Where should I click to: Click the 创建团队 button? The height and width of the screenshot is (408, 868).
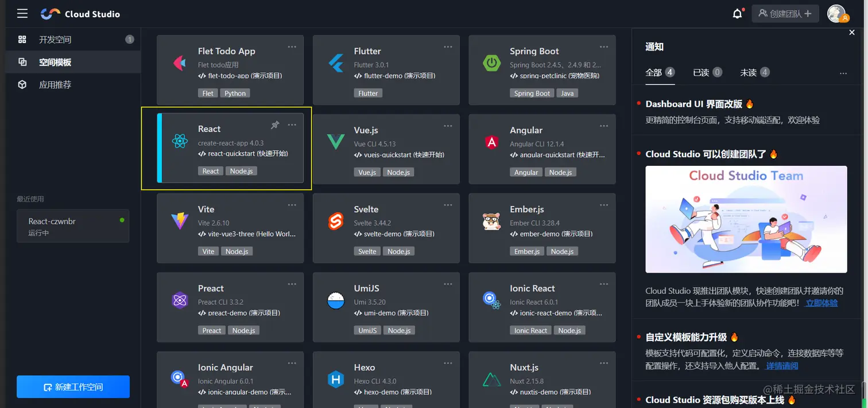(785, 14)
